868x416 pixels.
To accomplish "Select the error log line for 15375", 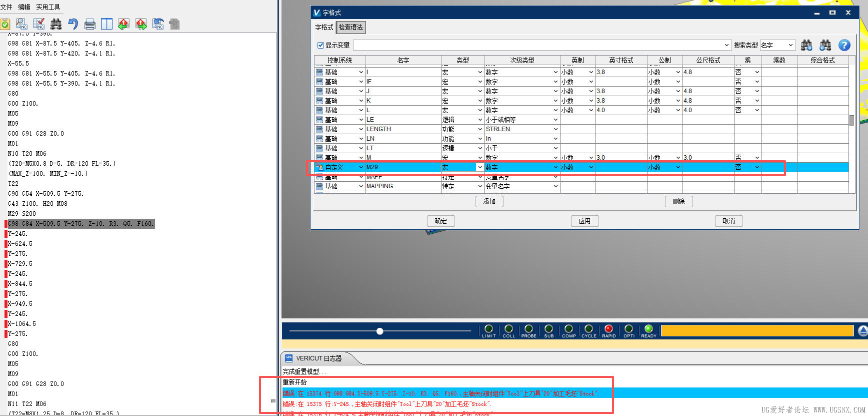I will (x=387, y=404).
